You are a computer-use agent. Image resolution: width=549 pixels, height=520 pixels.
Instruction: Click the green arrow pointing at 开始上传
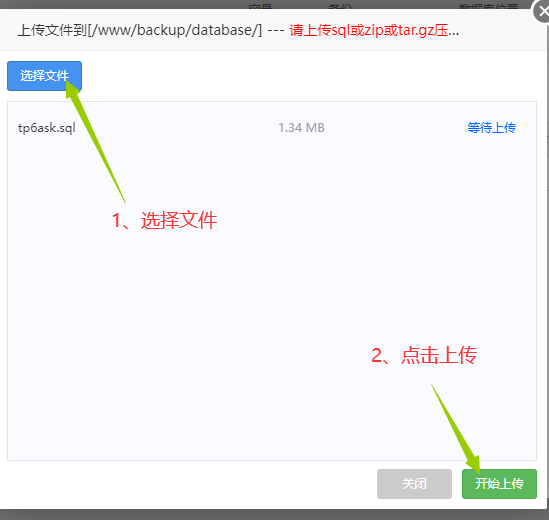456,428
